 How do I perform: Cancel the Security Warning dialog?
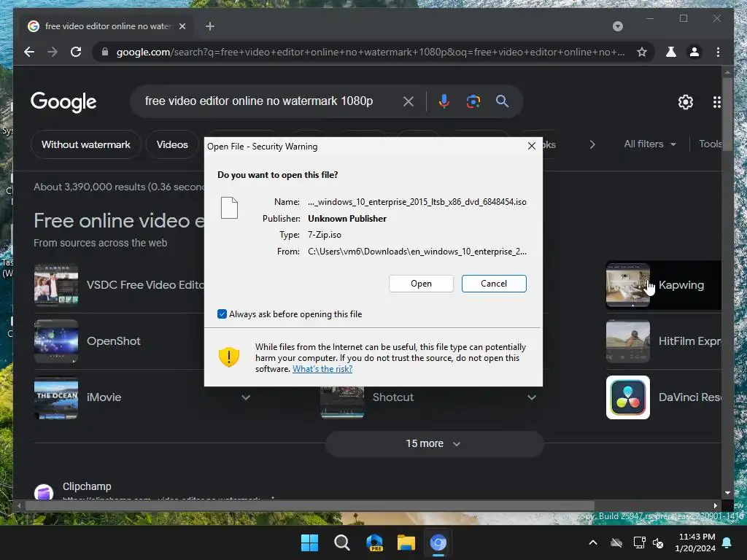tap(494, 284)
